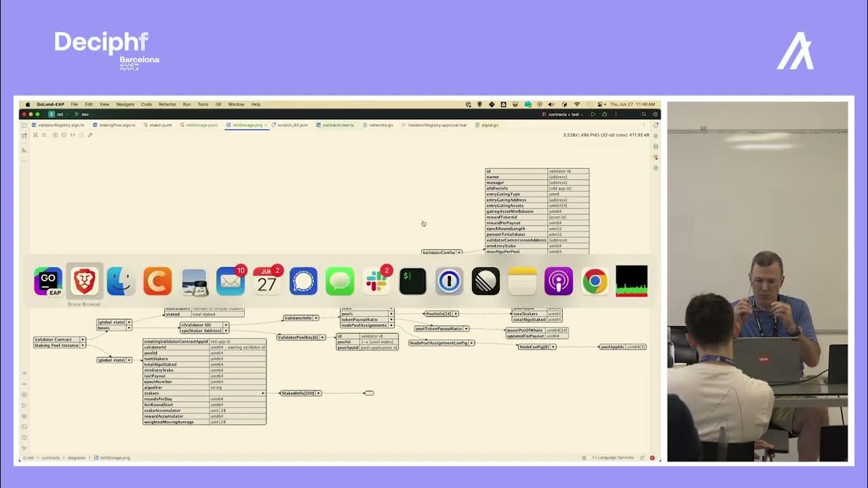The height and width of the screenshot is (488, 868).
Task: Open the Brave Browser icon in the Dock
Action: pyautogui.click(x=85, y=281)
